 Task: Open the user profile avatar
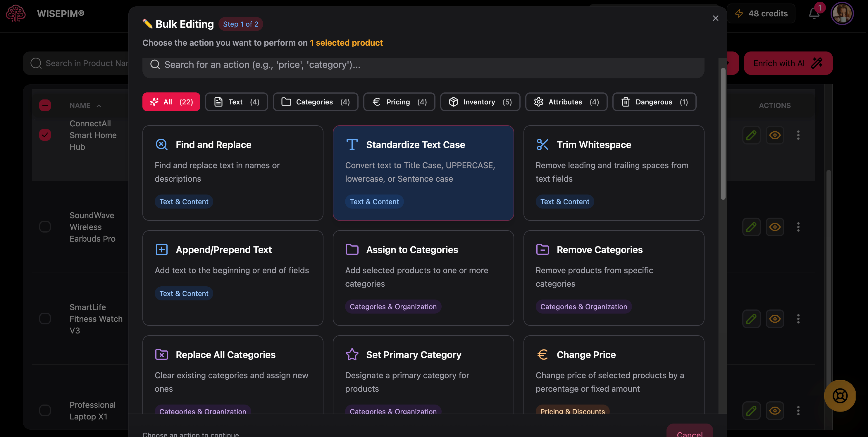pyautogui.click(x=842, y=13)
